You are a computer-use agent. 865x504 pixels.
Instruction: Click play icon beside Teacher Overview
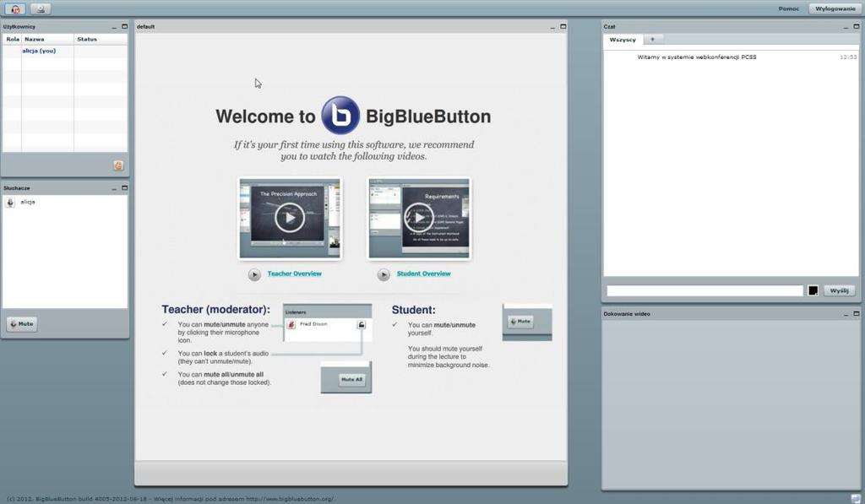click(254, 274)
